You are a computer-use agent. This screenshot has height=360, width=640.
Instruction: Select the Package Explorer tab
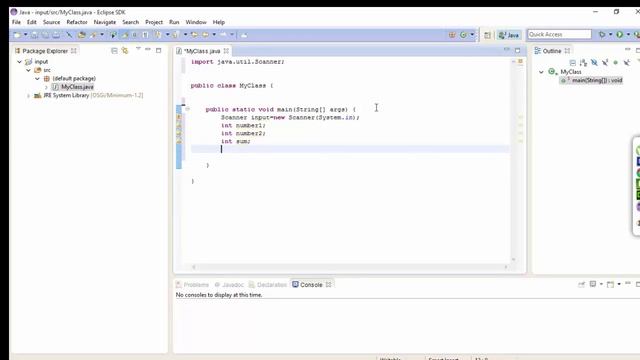coord(45,51)
